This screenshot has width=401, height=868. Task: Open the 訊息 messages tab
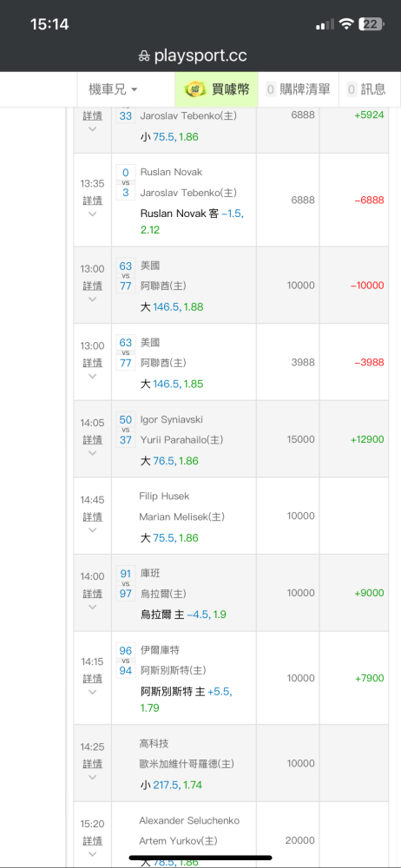[x=366, y=89]
